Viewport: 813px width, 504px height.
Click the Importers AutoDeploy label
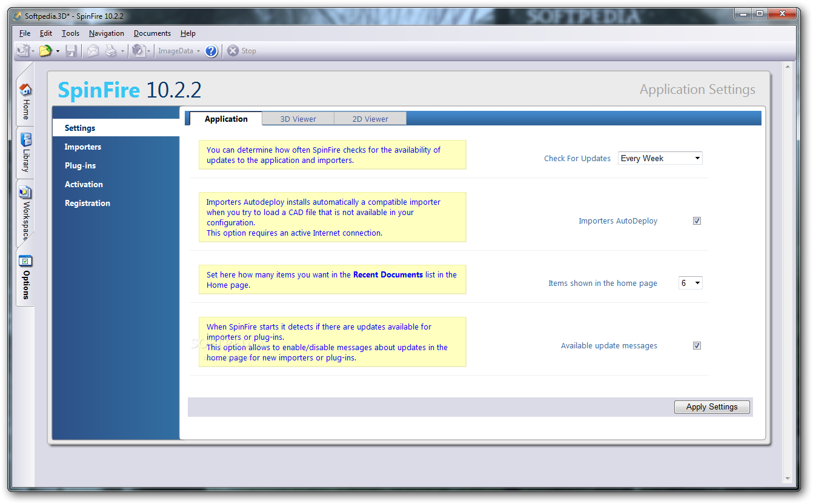(618, 221)
